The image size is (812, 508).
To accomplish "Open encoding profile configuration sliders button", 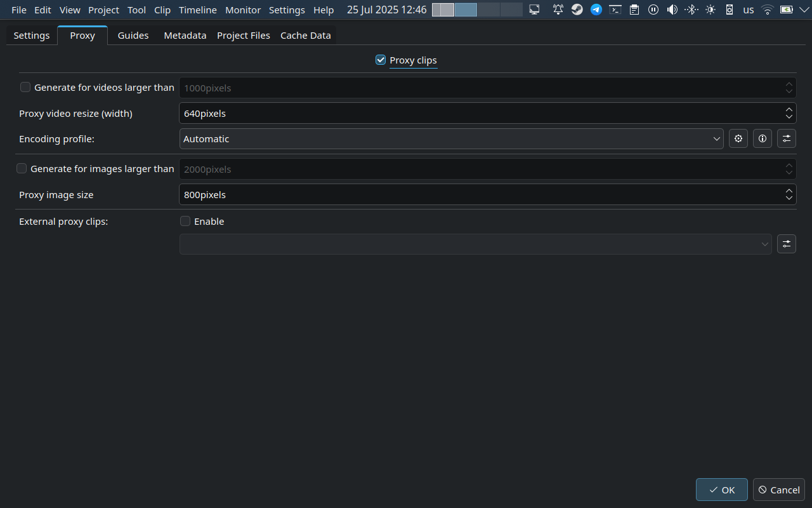I will [x=787, y=138].
